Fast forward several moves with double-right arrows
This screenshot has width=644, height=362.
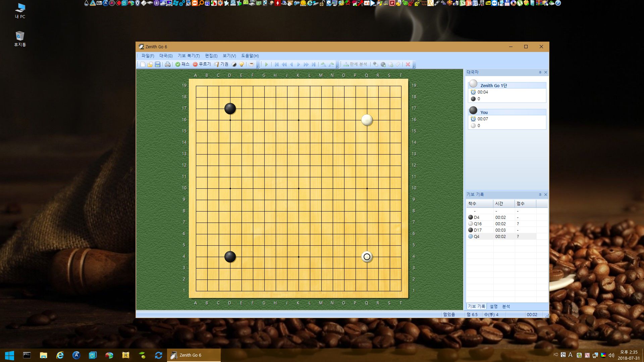point(306,64)
